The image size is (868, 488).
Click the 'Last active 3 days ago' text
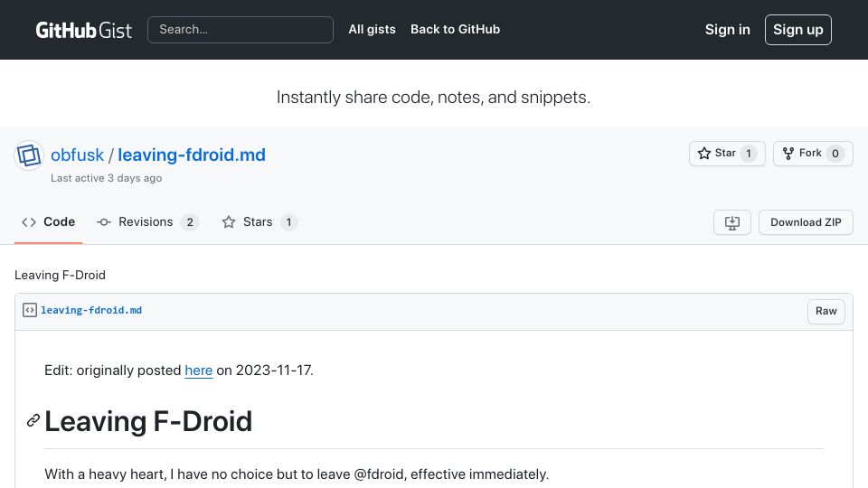pos(107,178)
